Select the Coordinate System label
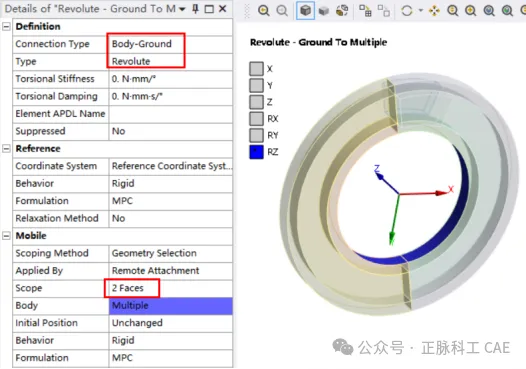The height and width of the screenshot is (369, 526). pyautogui.click(x=56, y=166)
